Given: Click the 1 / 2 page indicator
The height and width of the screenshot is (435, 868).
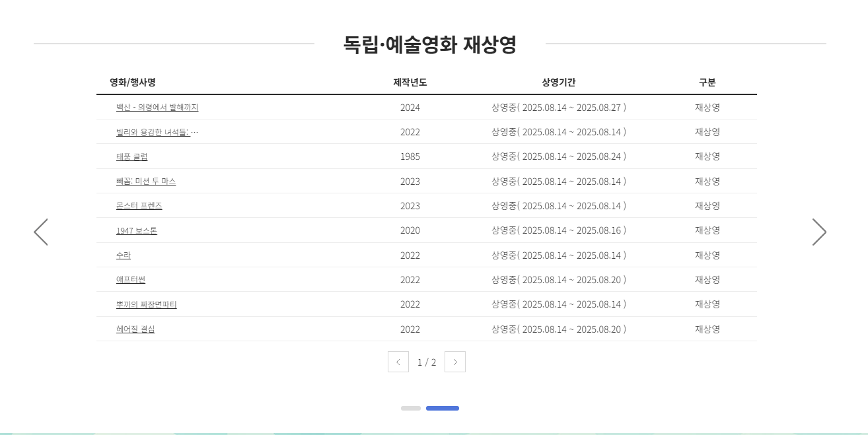Looking at the screenshot, I should coord(427,362).
